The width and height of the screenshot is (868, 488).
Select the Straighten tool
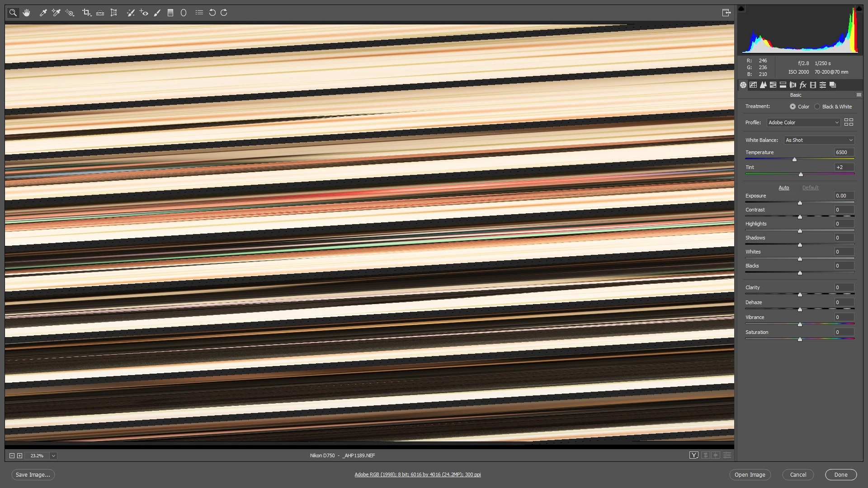pos(100,13)
